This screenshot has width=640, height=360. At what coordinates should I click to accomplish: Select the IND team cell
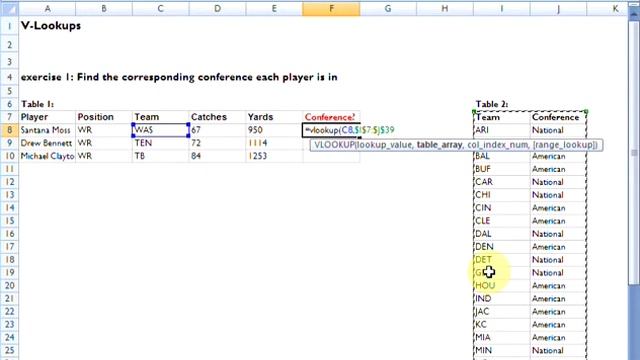click(502, 299)
